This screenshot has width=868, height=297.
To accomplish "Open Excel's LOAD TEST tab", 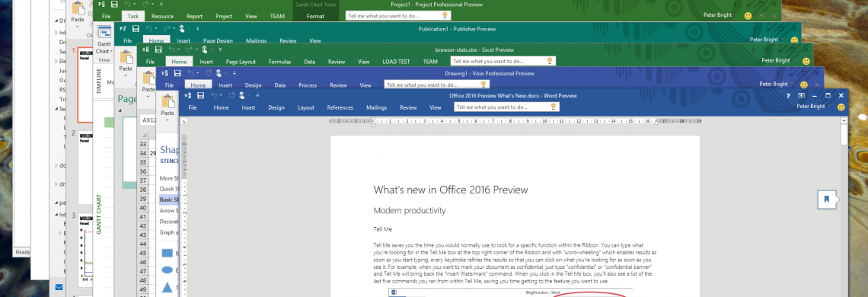I will [396, 62].
